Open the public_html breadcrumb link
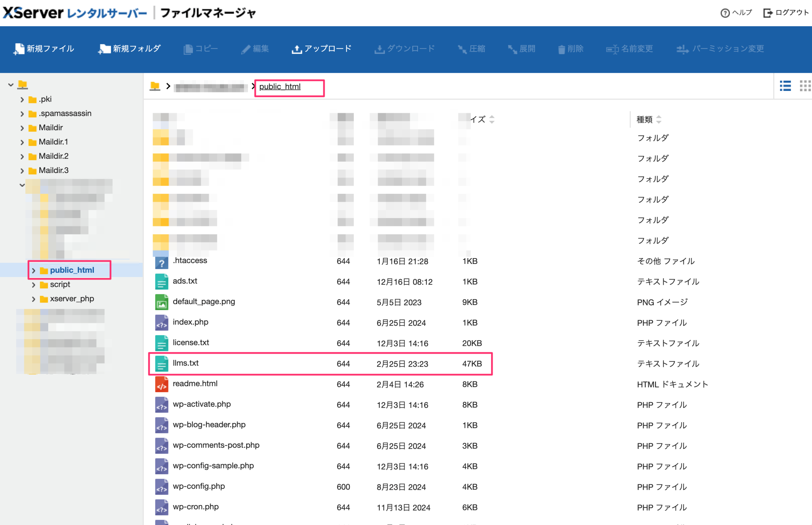Screen dimensions: 812x525 tap(280, 86)
